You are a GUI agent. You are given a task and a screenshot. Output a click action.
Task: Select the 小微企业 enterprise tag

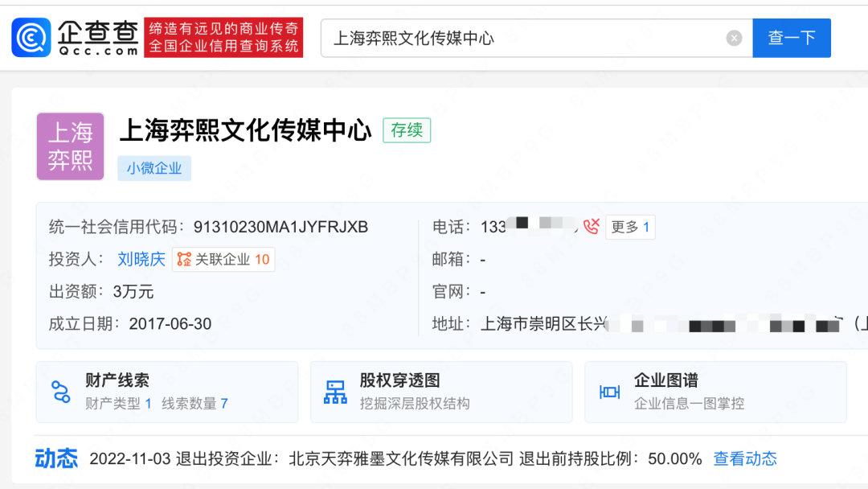point(154,168)
